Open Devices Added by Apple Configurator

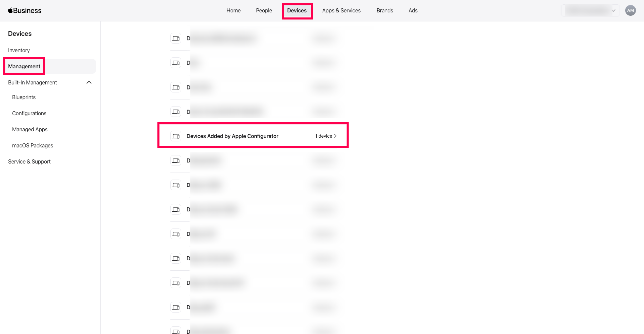click(254, 136)
